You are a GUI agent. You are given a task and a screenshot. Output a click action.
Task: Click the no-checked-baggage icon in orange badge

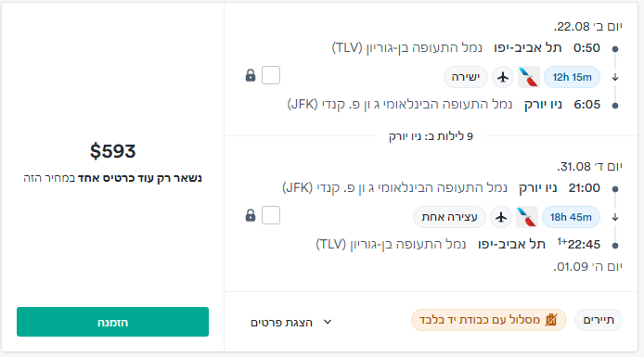pos(551,320)
